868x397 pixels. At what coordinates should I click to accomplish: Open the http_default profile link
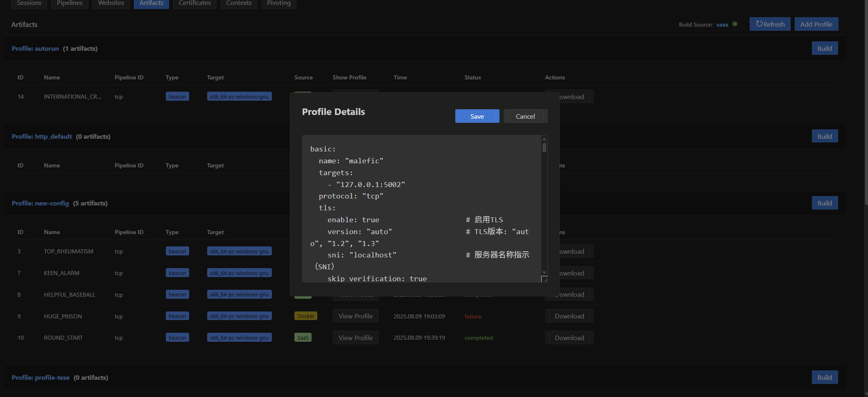tap(42, 136)
